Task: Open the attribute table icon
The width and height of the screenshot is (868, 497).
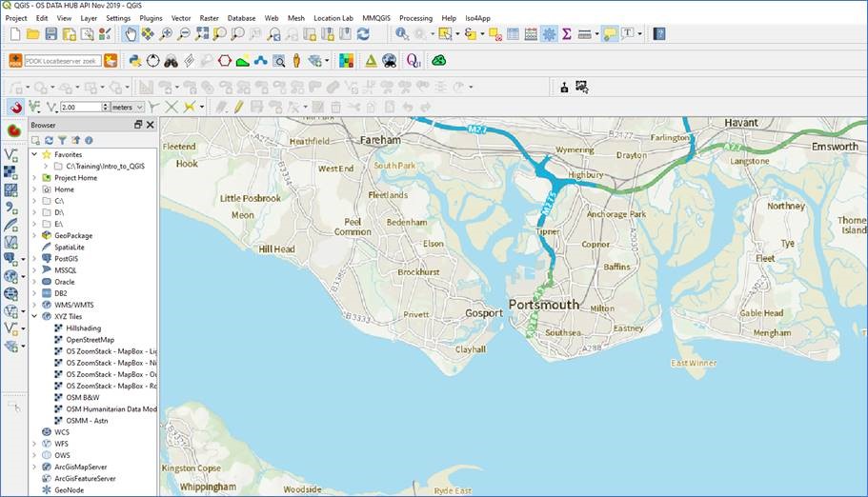Action: tap(514, 34)
